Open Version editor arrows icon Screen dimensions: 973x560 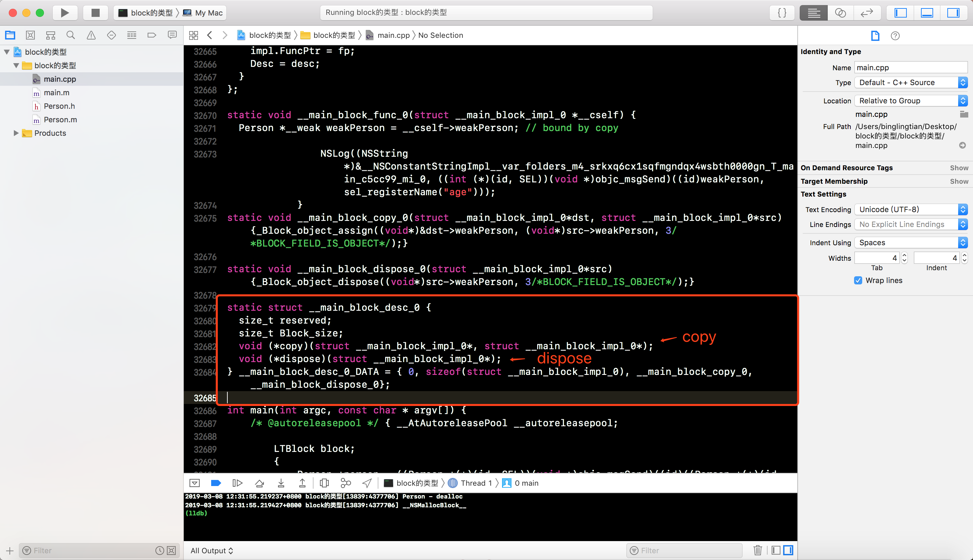click(867, 13)
